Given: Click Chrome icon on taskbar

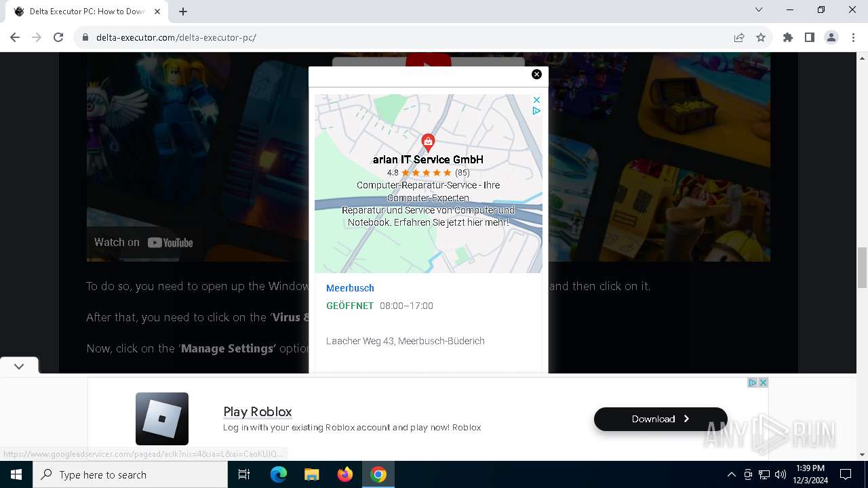Looking at the screenshot, I should click(x=378, y=474).
